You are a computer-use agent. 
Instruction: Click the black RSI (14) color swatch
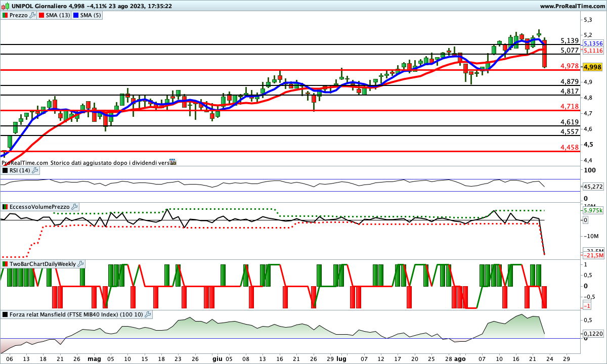tap(5, 170)
